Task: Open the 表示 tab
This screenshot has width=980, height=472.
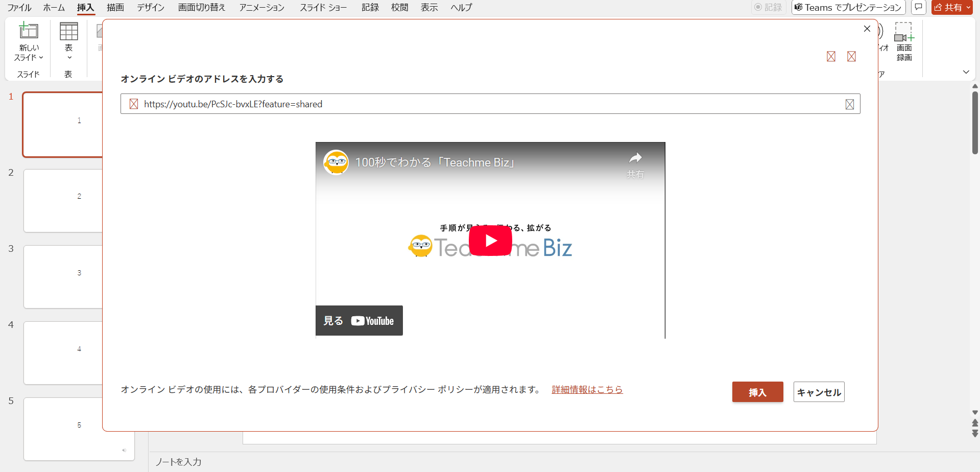Action: pyautogui.click(x=429, y=8)
